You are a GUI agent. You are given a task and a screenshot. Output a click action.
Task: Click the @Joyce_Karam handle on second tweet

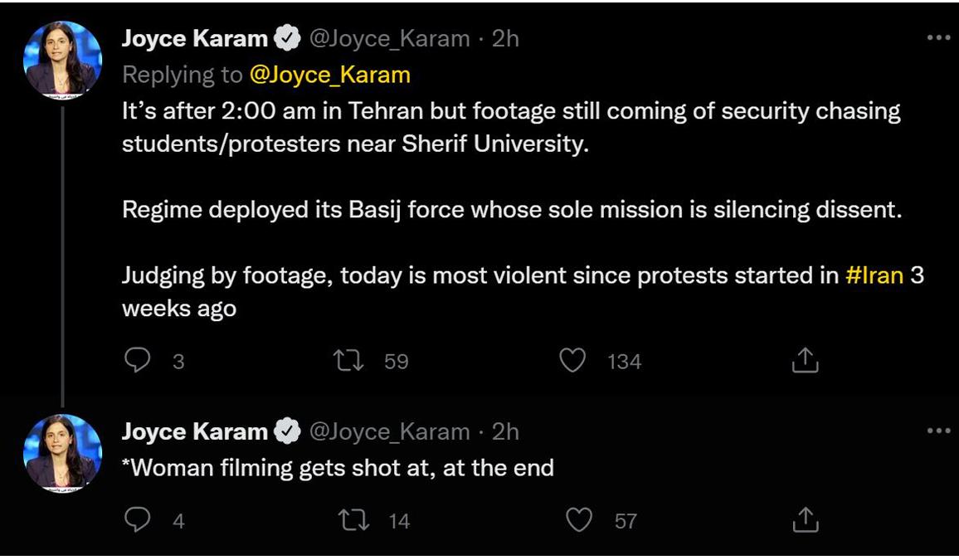(388, 431)
